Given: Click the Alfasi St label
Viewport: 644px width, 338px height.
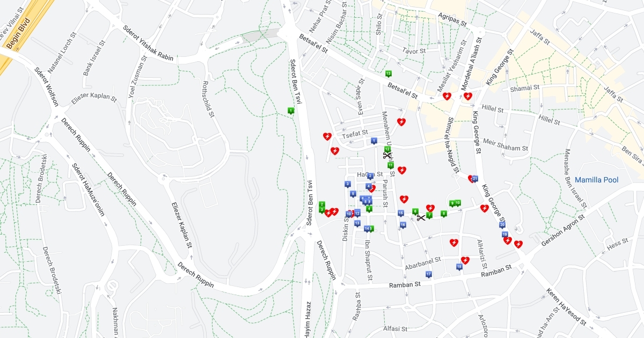Looking at the screenshot, I should pos(396,328).
